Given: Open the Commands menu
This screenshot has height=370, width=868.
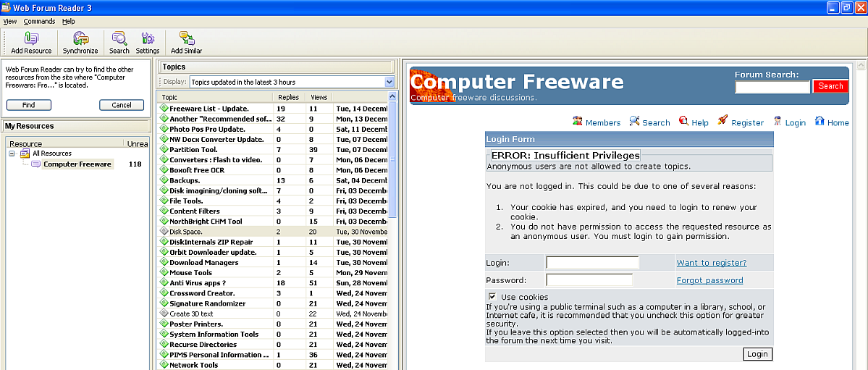Looking at the screenshot, I should (39, 22).
